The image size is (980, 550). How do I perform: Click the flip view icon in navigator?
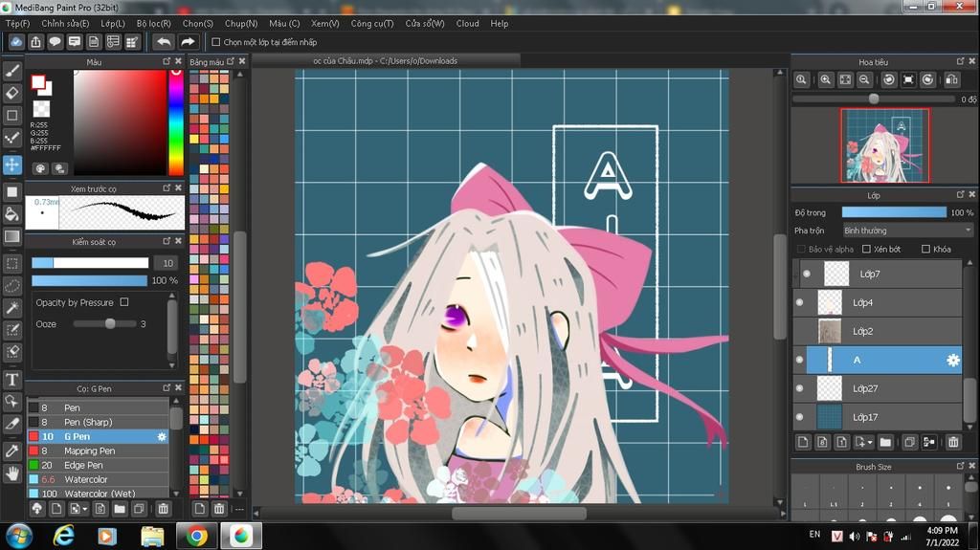pos(952,80)
